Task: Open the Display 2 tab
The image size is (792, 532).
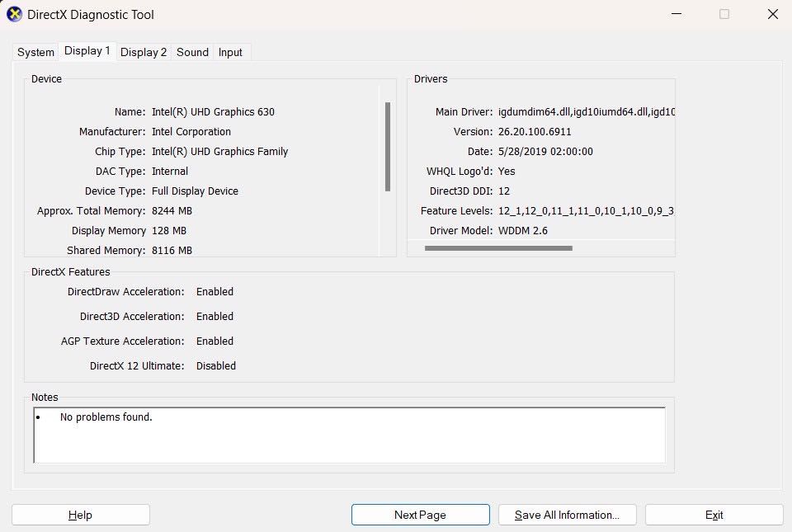Action: click(x=143, y=52)
